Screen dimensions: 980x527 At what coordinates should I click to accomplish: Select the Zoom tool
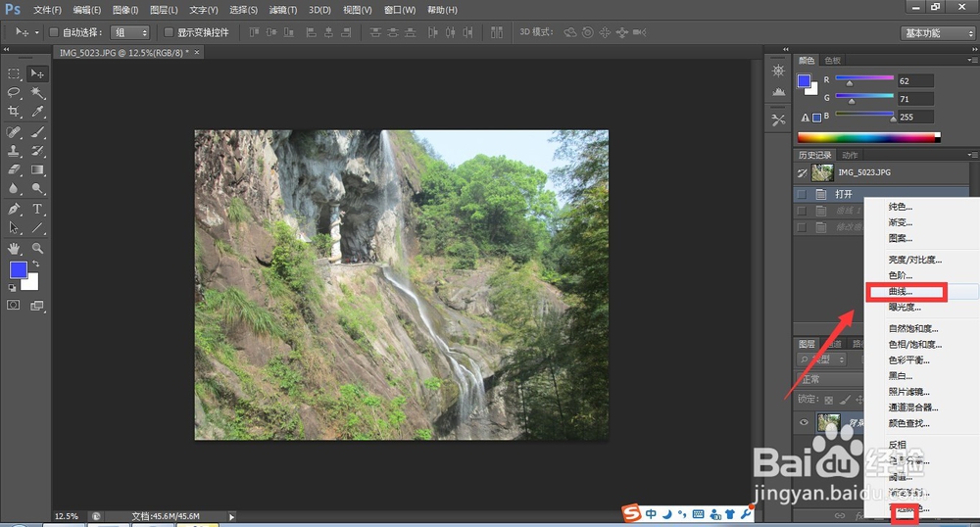pos(37,249)
